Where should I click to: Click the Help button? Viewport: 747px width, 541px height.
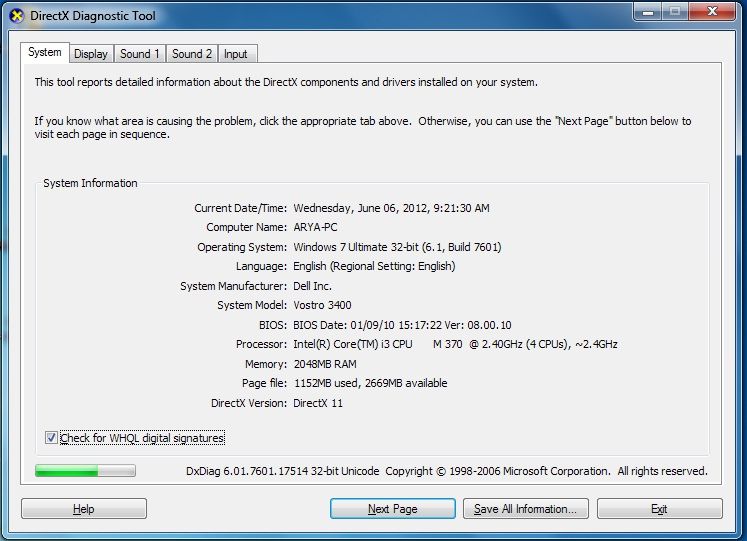click(84, 509)
